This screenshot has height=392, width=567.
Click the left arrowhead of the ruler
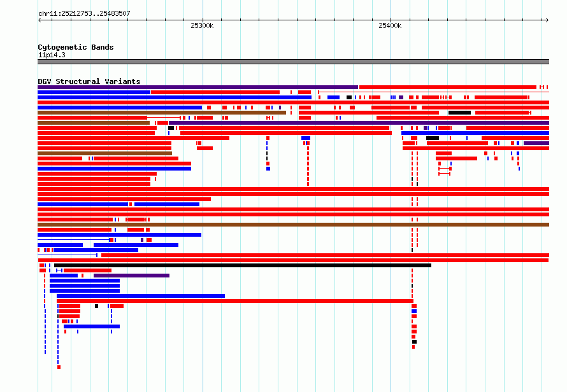pyautogui.click(x=39, y=20)
